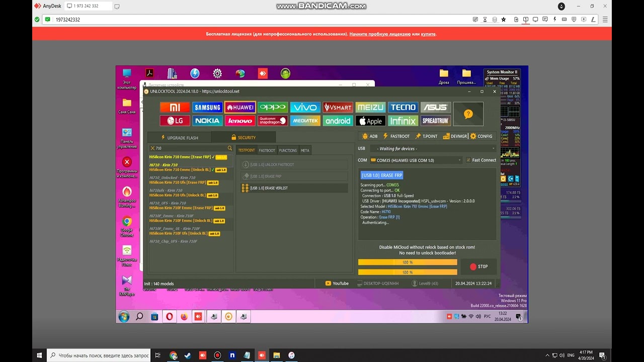Click [USB 1.0] ERASE VERLIST button
Image resolution: width=644 pixels, height=362 pixels.
(294, 188)
